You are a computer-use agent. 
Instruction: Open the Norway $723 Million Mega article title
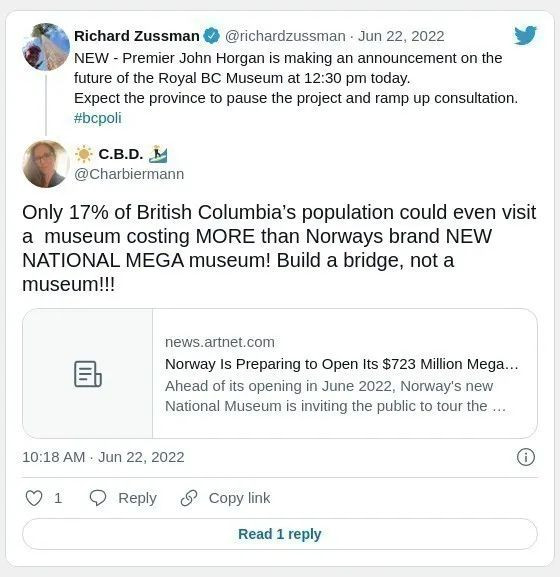(342, 364)
